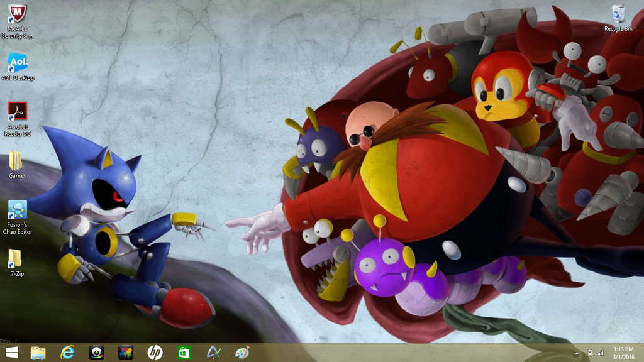
Task: Select the Recycle Bin icon
Action: [x=618, y=14]
